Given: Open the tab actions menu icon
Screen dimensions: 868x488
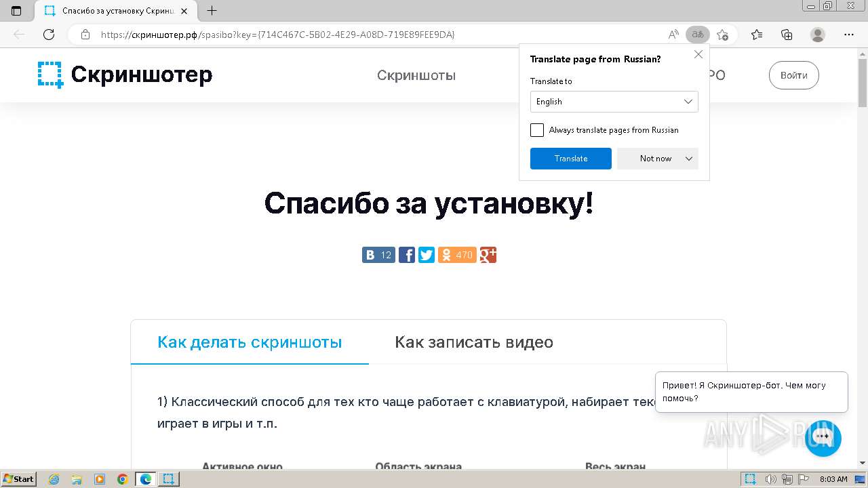Looking at the screenshot, I should click(16, 11).
